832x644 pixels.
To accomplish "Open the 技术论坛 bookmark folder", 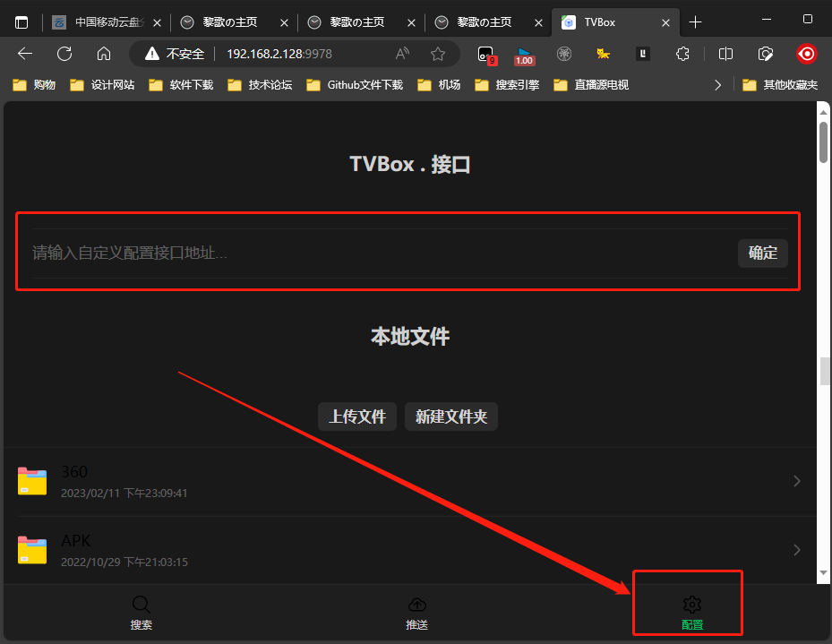I will click(260, 85).
